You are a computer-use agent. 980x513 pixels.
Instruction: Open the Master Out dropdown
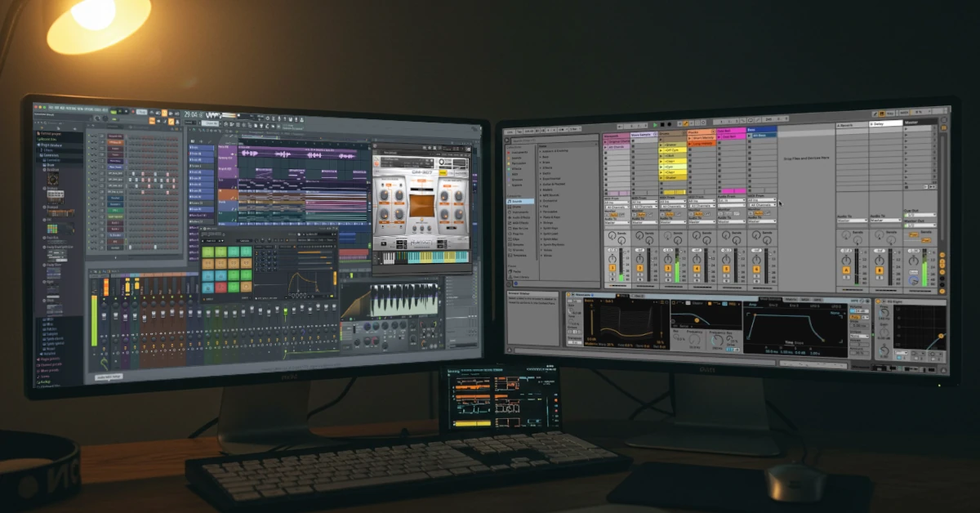coord(920,225)
